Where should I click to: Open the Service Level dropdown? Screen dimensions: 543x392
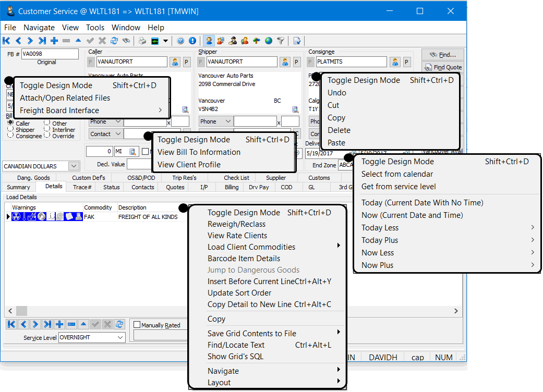pos(120,338)
